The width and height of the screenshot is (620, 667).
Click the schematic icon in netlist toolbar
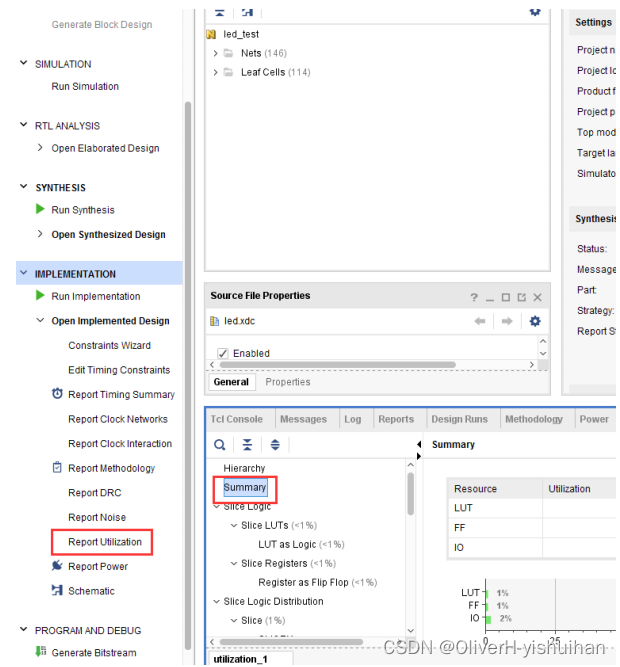point(247,13)
